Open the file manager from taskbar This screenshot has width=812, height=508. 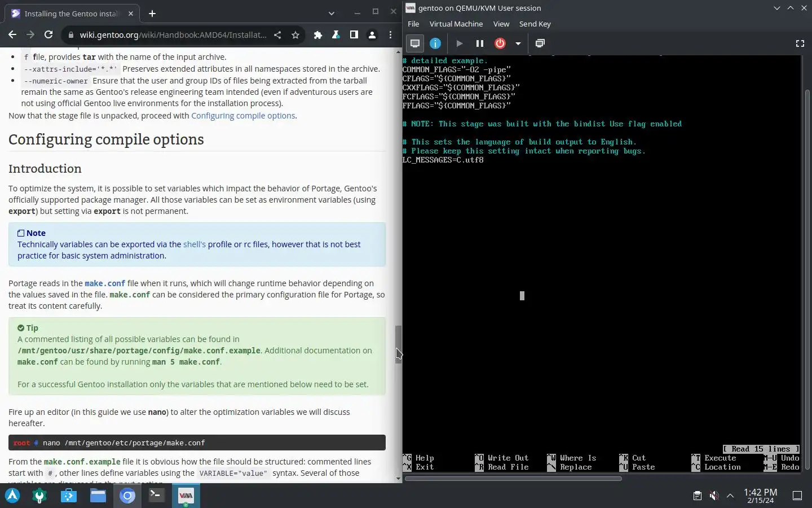pyautogui.click(x=98, y=496)
